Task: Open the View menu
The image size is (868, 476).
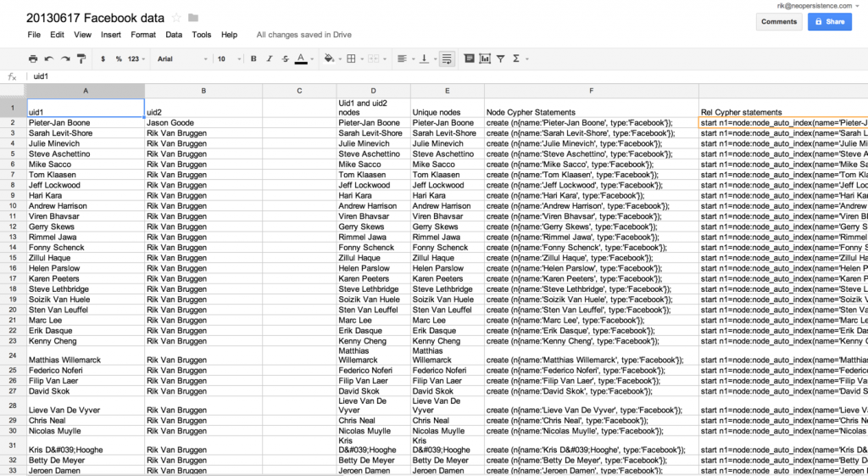Action: [82, 34]
